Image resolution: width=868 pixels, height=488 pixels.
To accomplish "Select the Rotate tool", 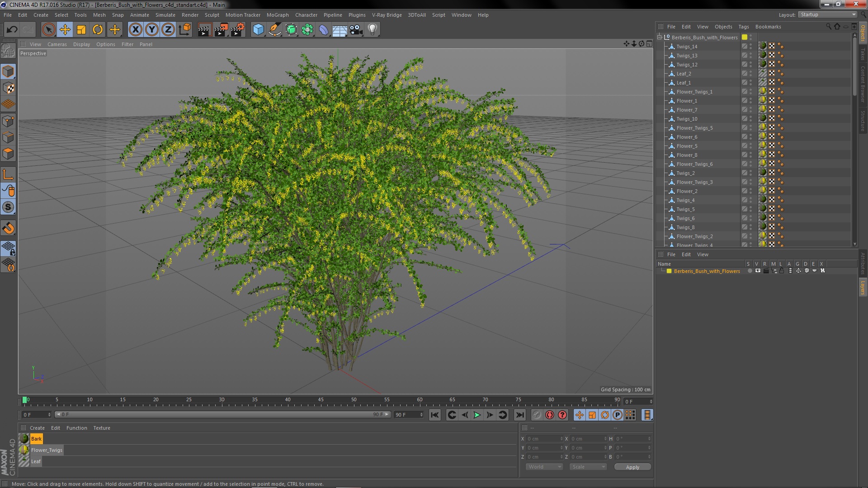I will coord(98,30).
